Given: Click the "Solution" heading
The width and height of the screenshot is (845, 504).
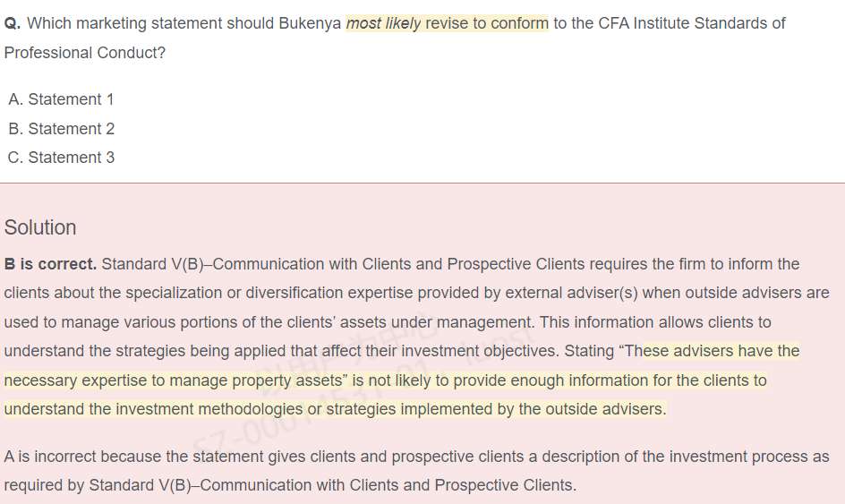Looking at the screenshot, I should [40, 227].
